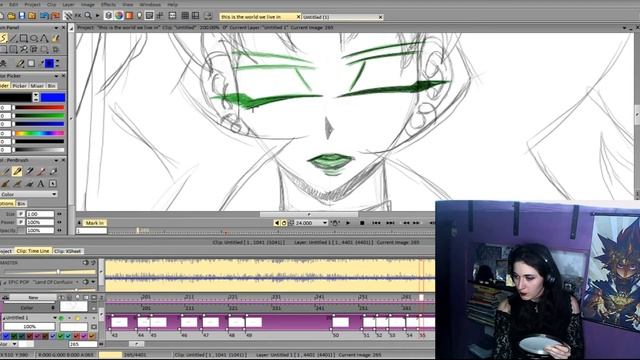Stop the animation playback
Image resolution: width=640 pixels, height=360 pixels.
coord(362,223)
